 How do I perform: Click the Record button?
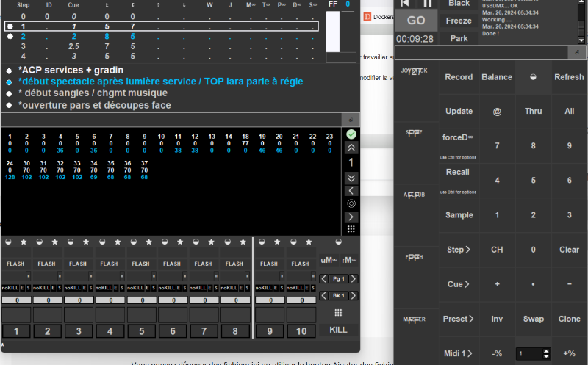click(x=459, y=77)
